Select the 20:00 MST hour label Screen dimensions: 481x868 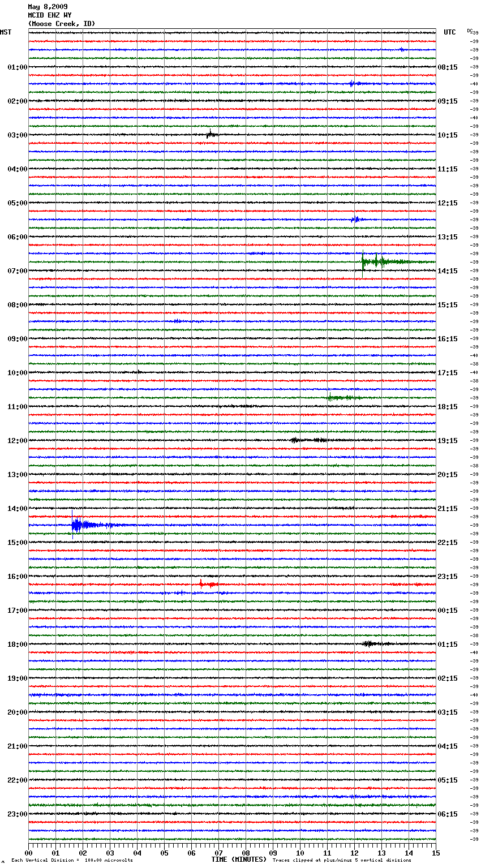[x=18, y=712]
